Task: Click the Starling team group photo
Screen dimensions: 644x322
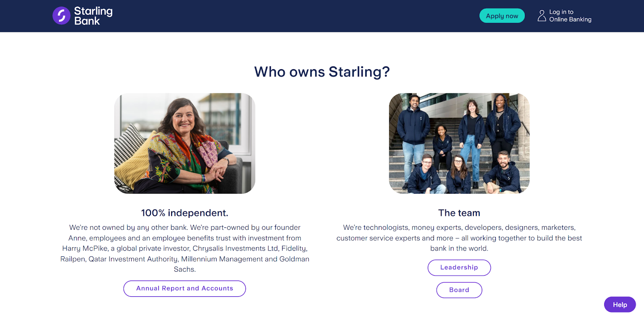Action: 459,143
